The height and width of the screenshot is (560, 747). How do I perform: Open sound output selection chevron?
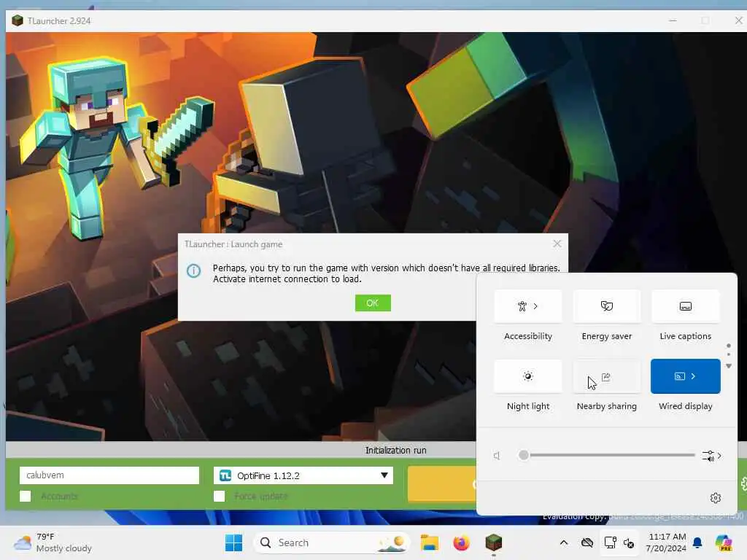tap(712, 456)
